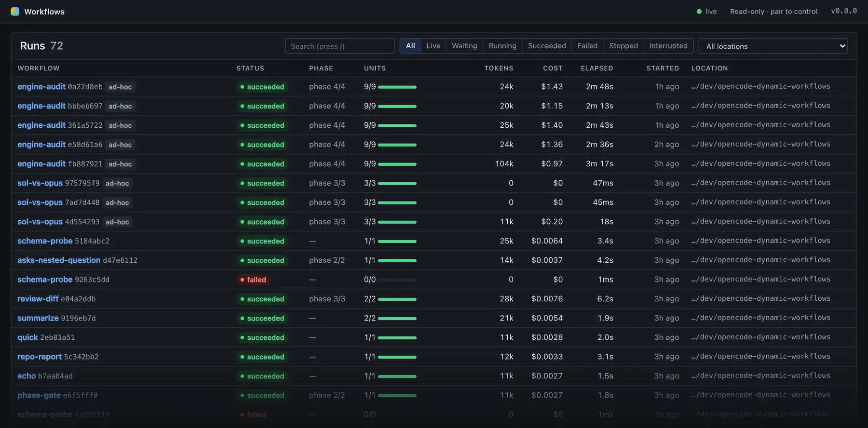Select the All filter tab
868x428 pixels.
click(x=410, y=46)
